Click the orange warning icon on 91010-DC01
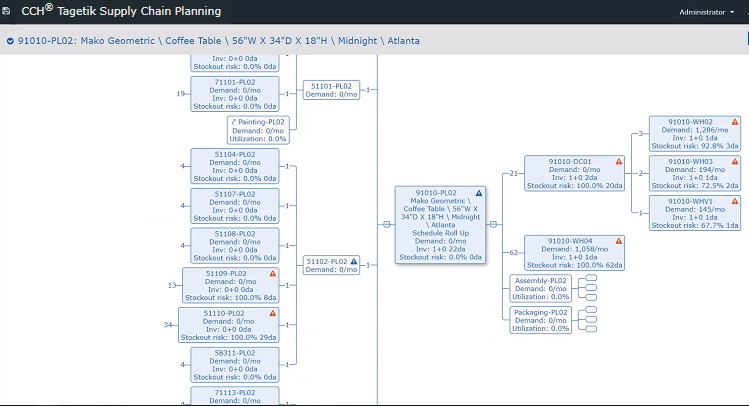The image size is (749, 407). [x=619, y=161]
